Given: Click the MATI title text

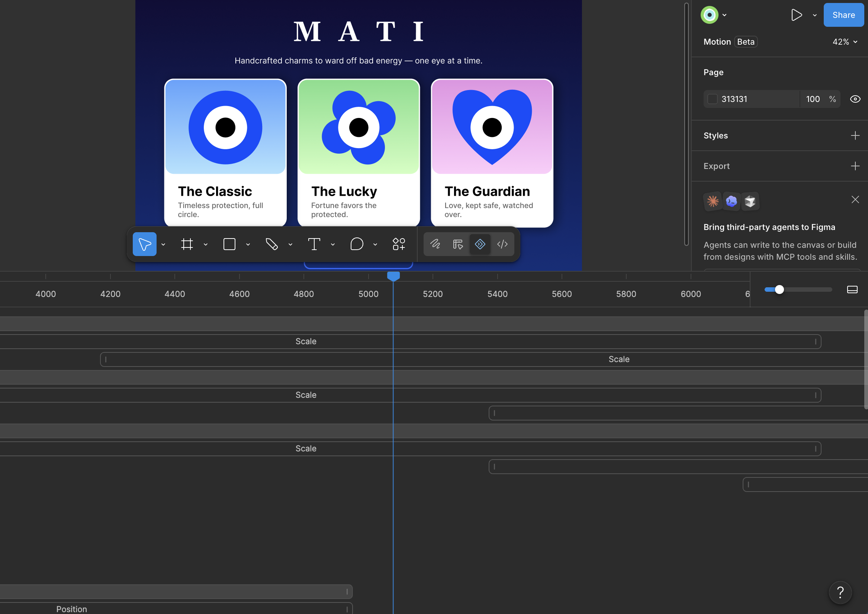Looking at the screenshot, I should pos(359,31).
